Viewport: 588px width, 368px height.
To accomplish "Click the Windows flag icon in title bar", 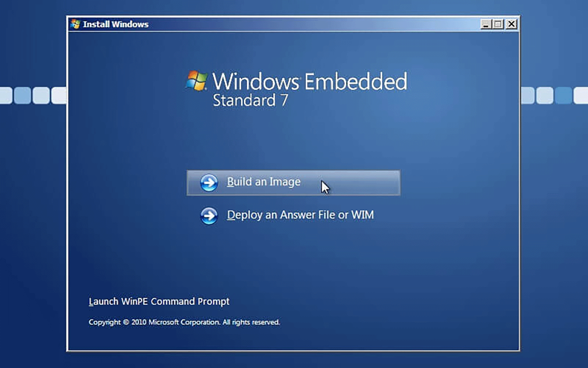I will pyautogui.click(x=75, y=24).
